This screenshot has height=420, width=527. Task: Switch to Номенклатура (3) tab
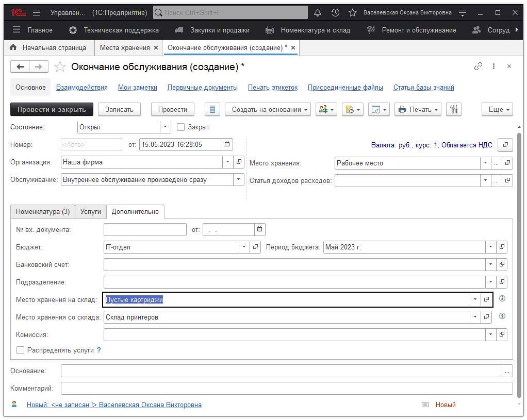click(x=43, y=212)
